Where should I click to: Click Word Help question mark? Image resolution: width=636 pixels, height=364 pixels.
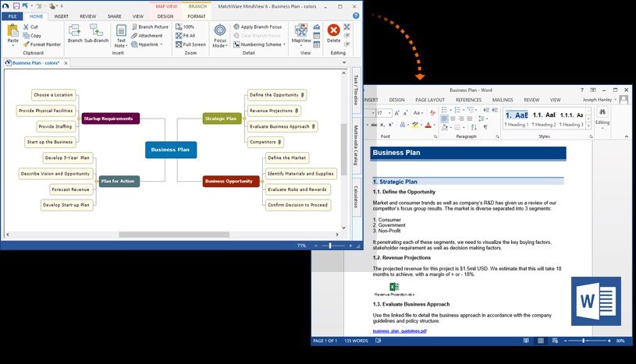(582, 90)
